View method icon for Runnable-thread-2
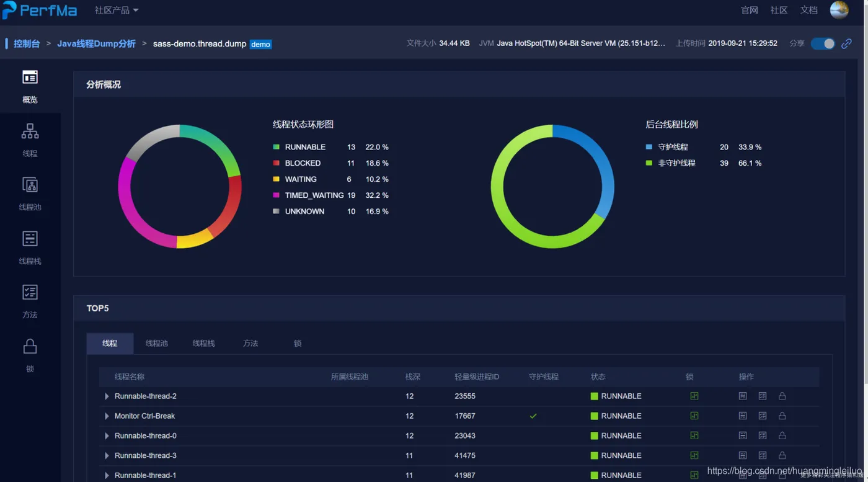Viewport: 868px width, 482px height. click(x=763, y=396)
